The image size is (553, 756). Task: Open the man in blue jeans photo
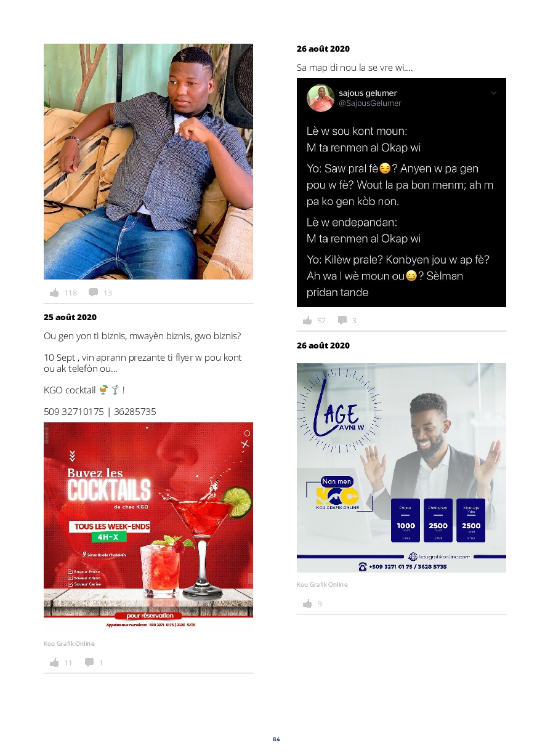148,161
